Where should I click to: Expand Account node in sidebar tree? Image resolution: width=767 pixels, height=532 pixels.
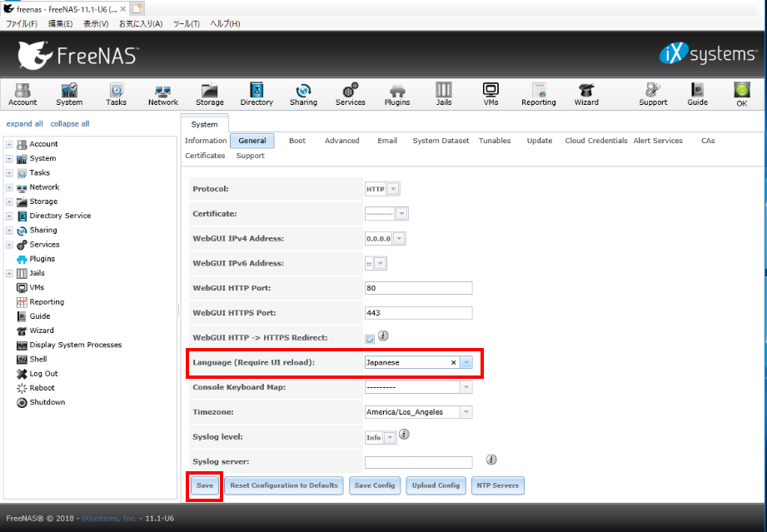click(9, 144)
